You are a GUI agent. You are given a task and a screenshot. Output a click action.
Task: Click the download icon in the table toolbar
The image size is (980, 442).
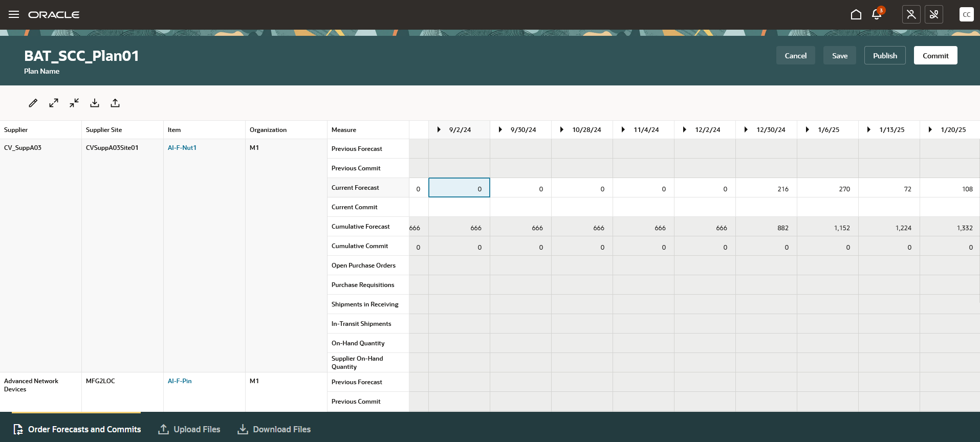point(95,103)
